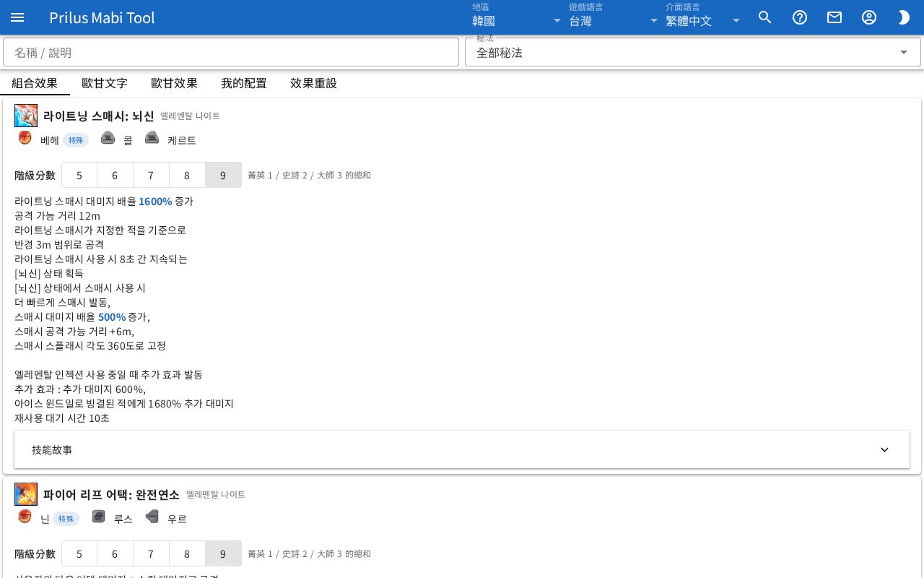924x578 pixels.
Task: Click the 파이어 리프 어택: 완전연소 heading
Action: 111,494
